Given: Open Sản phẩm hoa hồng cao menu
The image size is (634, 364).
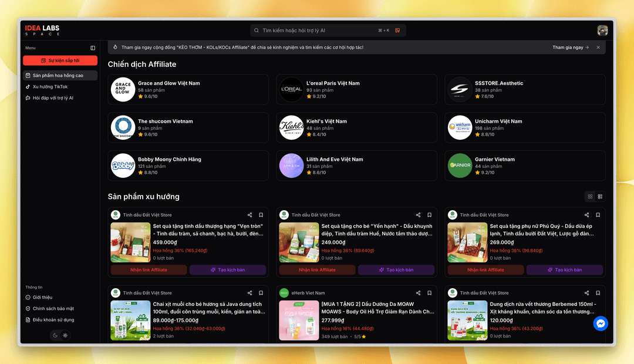Looking at the screenshot, I should [x=60, y=75].
